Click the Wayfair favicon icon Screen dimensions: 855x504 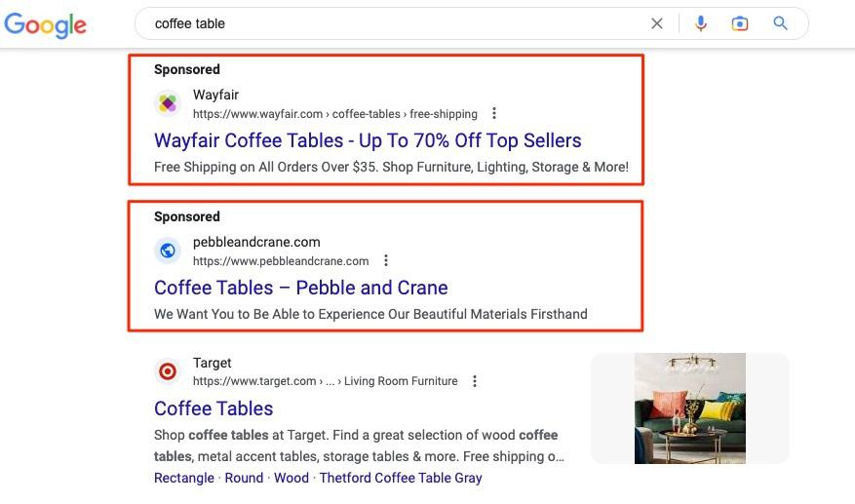(x=168, y=103)
